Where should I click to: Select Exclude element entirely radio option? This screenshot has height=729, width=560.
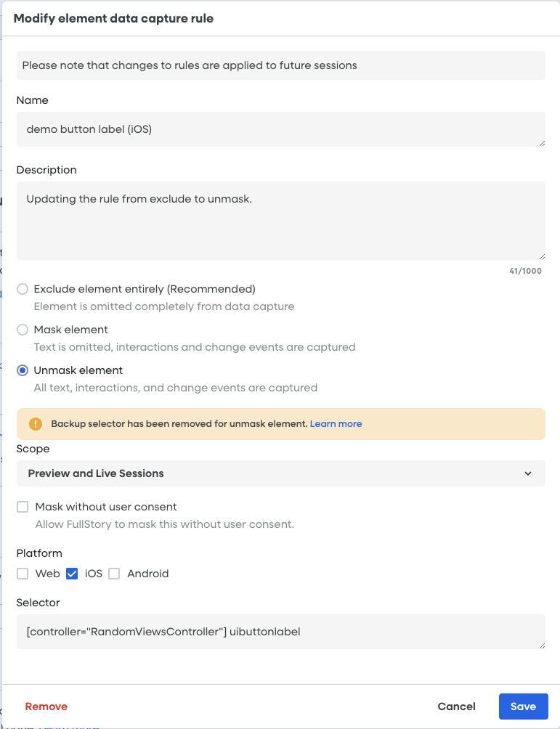pyautogui.click(x=23, y=289)
